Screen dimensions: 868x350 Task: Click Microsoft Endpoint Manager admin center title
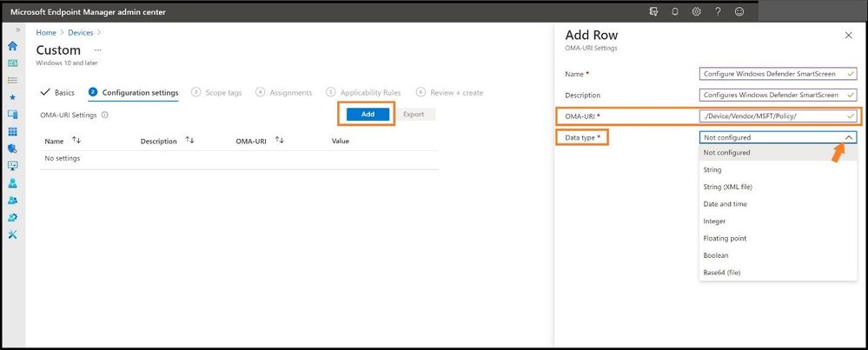[88, 11]
